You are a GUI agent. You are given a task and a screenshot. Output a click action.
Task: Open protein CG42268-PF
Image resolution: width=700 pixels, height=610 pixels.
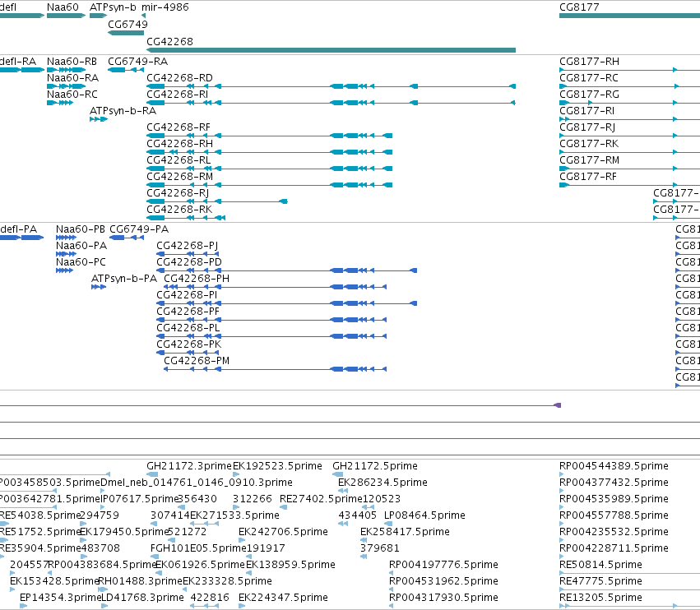click(188, 312)
